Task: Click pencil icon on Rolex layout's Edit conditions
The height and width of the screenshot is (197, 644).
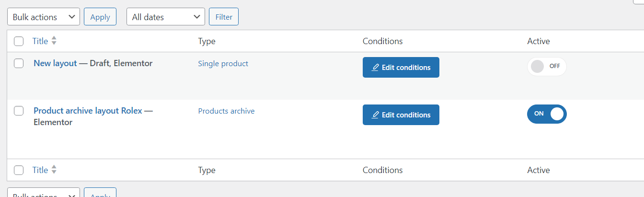Action: point(376,115)
